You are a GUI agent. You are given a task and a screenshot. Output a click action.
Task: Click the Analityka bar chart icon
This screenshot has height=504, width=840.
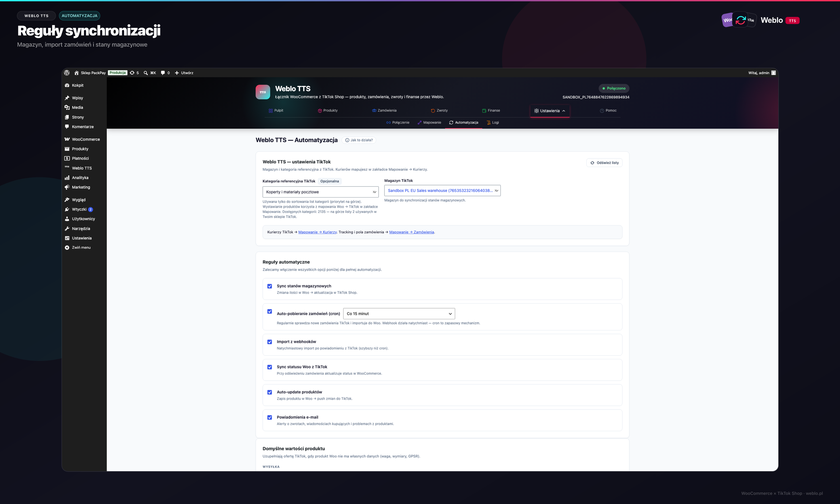click(x=67, y=178)
